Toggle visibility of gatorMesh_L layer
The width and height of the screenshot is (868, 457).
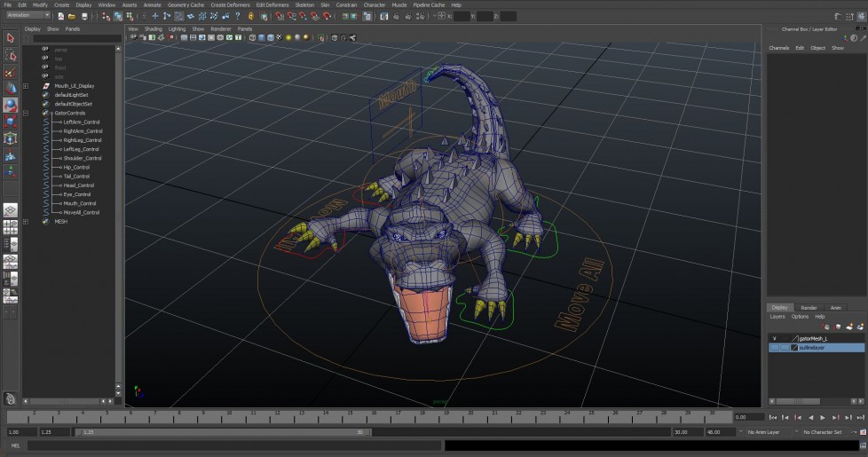pos(775,338)
